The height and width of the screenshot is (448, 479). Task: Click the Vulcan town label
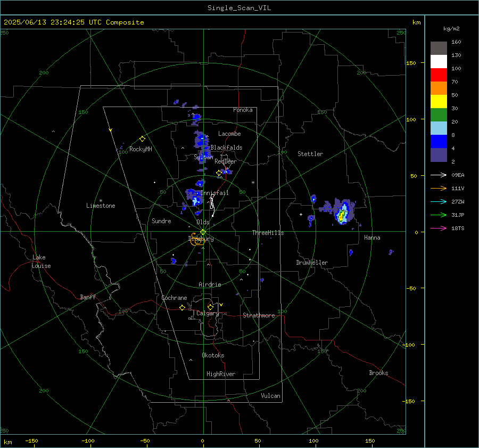click(270, 396)
